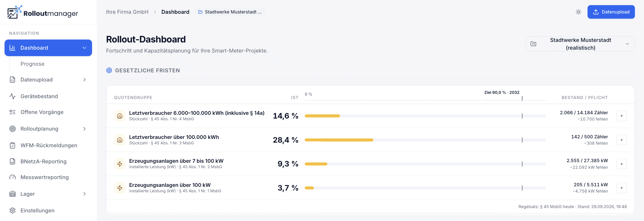This screenshot has width=644, height=221.
Task: Click the BNetzA-Reporting file chart icon
Action: tap(12, 162)
